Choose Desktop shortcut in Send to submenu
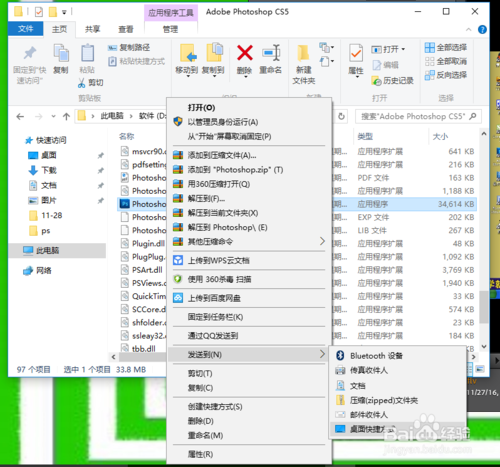This screenshot has height=467, width=500. tap(397, 429)
